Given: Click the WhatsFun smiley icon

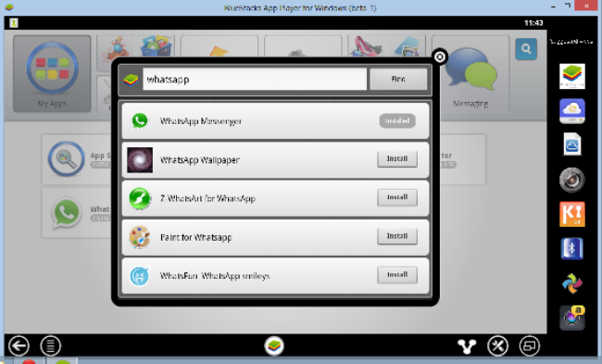Looking at the screenshot, I should coord(139,276).
